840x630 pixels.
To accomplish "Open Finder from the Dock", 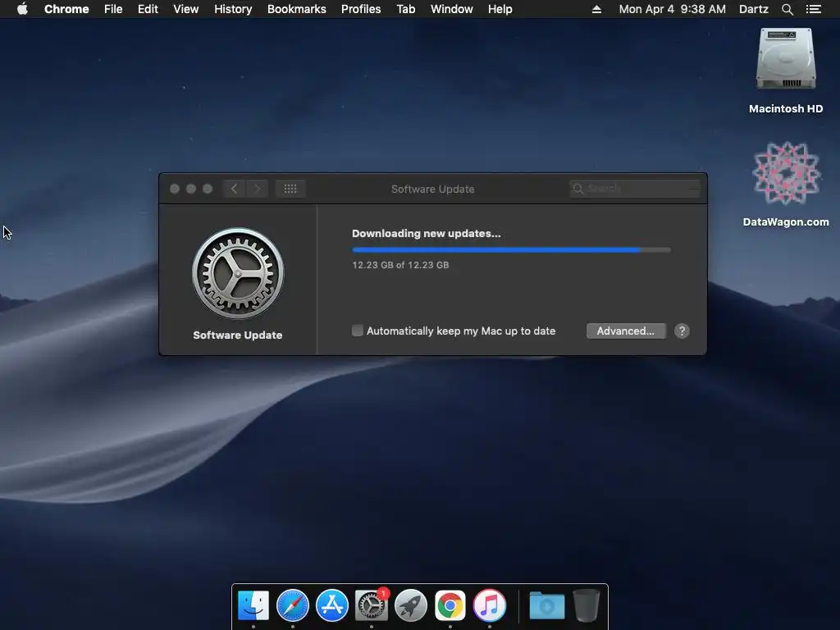I will [253, 605].
